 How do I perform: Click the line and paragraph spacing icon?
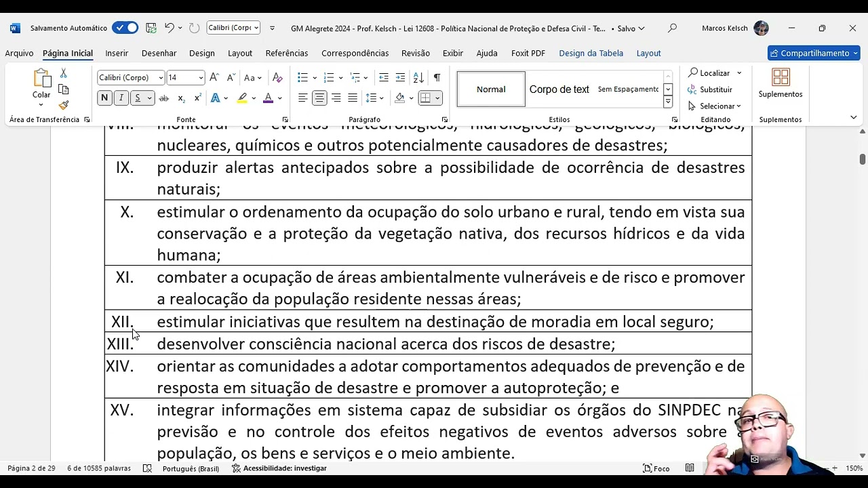371,98
